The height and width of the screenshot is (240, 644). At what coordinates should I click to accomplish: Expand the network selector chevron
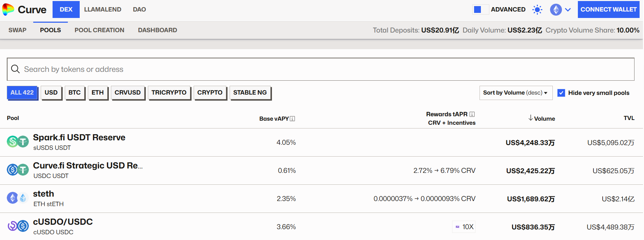coord(568,9)
